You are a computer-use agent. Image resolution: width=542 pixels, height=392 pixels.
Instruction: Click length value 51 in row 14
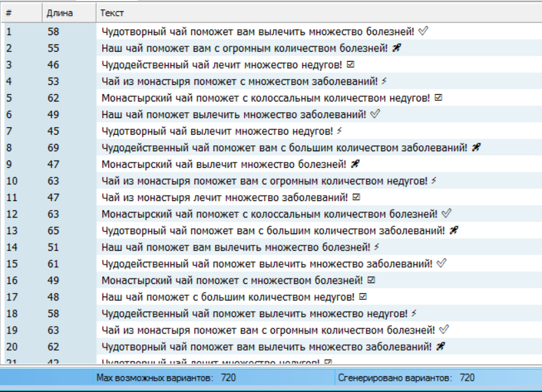tap(53, 247)
